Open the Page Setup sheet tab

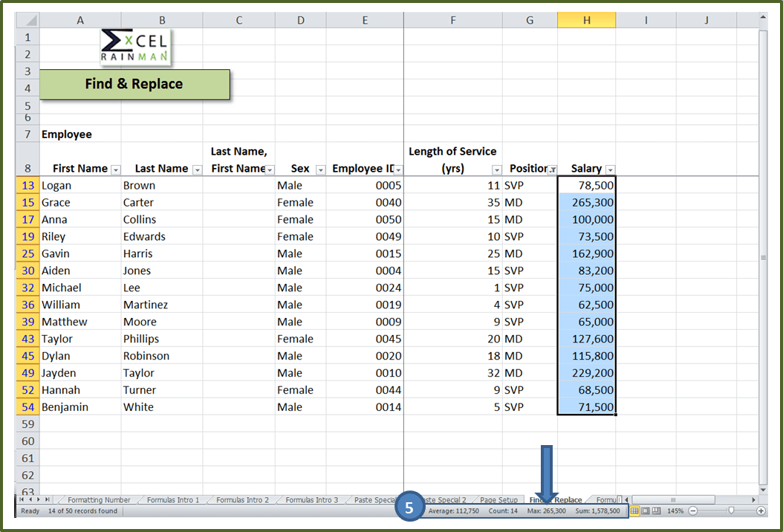tap(498, 500)
